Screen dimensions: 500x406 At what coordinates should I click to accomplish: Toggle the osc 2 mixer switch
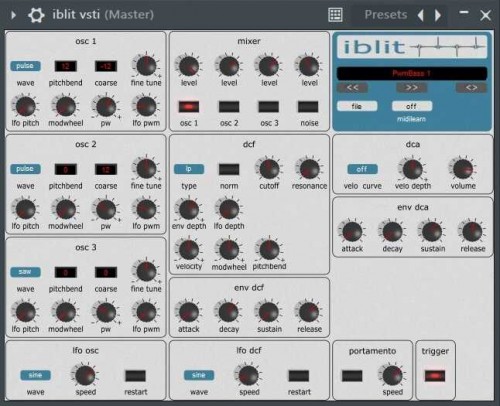[x=229, y=107]
